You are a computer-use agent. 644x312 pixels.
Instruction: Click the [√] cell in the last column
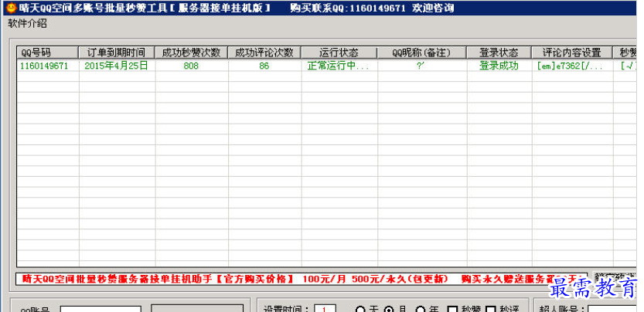click(629, 66)
